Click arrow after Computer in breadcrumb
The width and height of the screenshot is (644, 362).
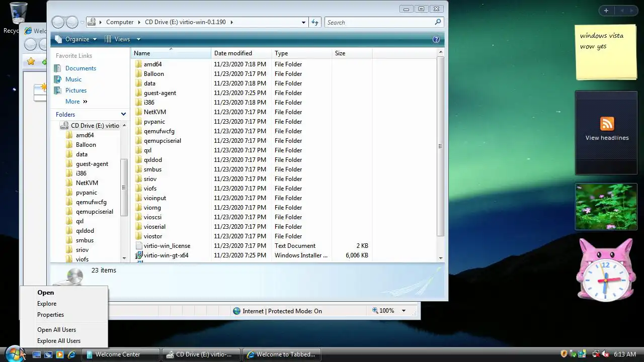click(139, 22)
